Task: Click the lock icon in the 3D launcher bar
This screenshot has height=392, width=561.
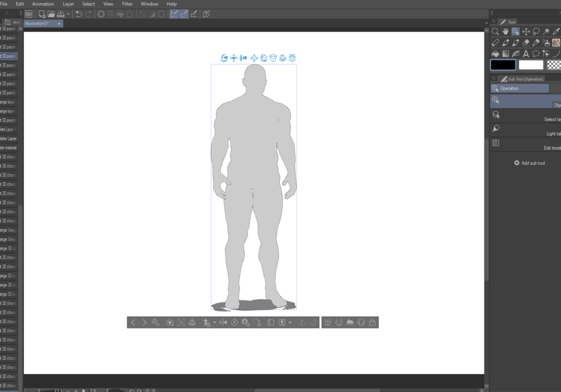Action: (x=373, y=322)
